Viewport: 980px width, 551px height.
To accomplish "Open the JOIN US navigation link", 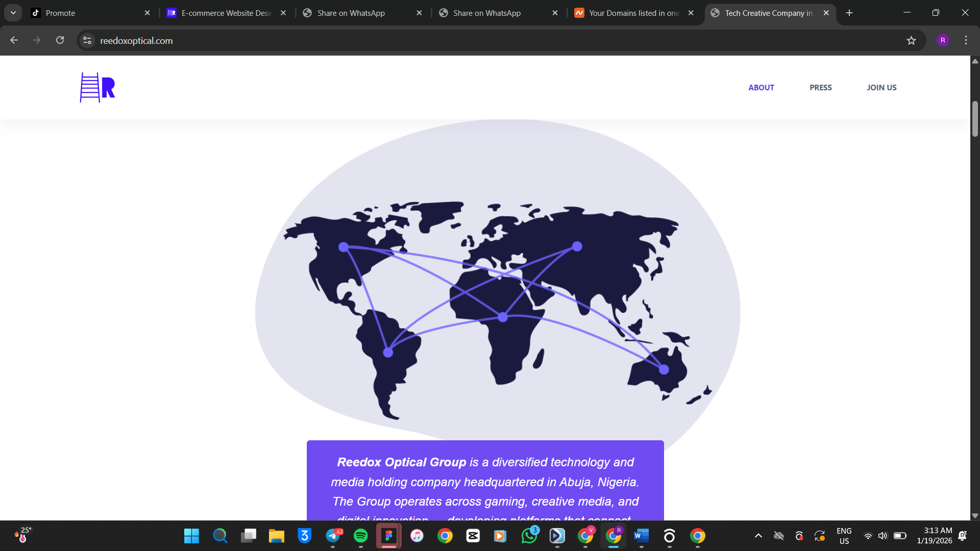I will 881,88.
